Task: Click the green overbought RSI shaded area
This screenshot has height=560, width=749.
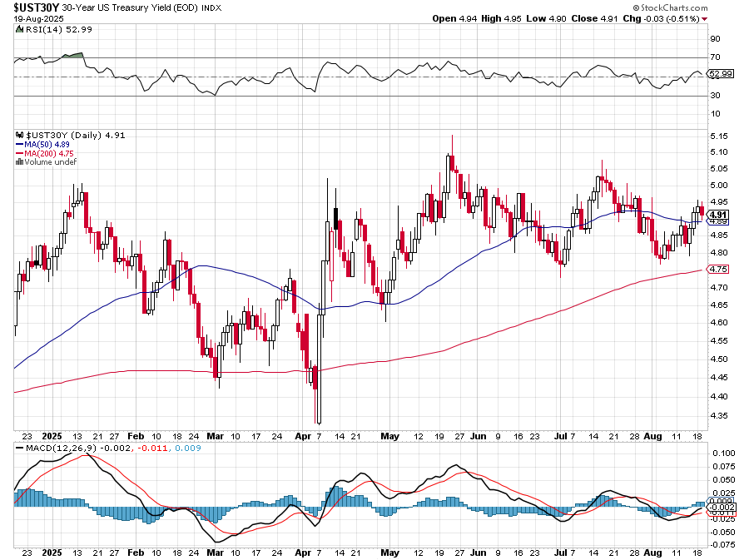Action: click(x=74, y=55)
